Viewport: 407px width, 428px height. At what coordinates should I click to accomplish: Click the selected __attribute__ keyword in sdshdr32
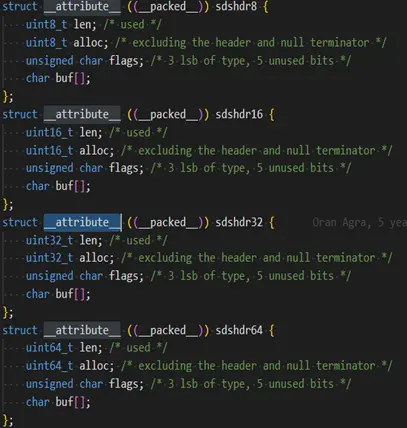point(82,222)
